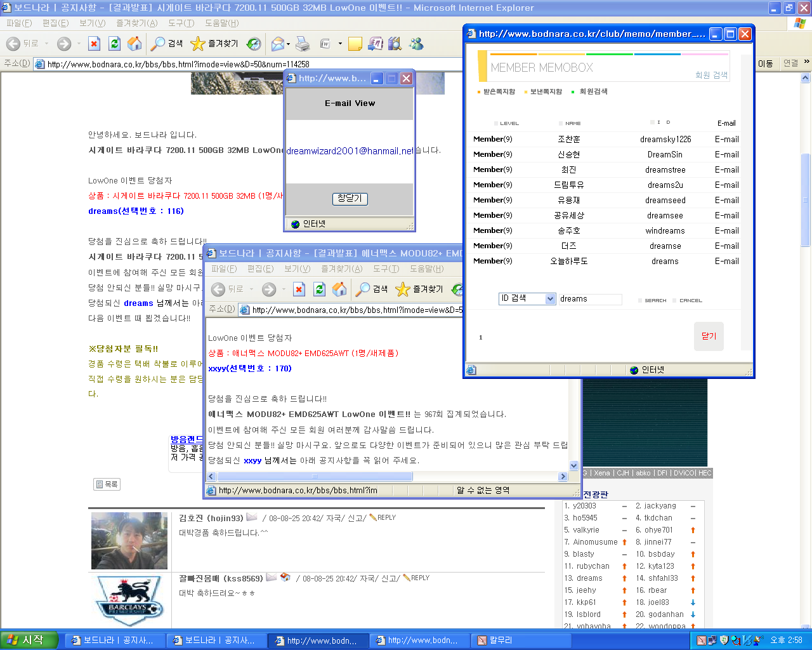Open 파일(F) menu in main window
812x650 pixels.
click(19, 23)
